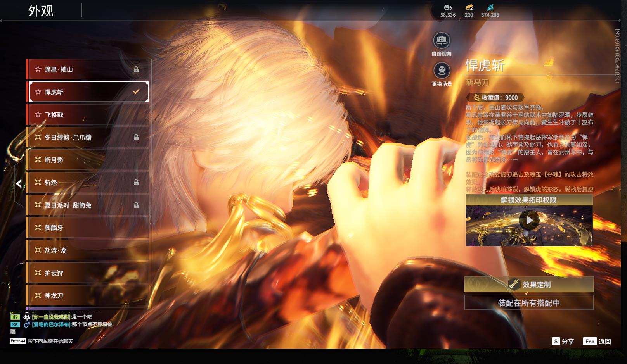
Task: Click player name 你一直说我嘴甜 in chat
Action: [52, 317]
